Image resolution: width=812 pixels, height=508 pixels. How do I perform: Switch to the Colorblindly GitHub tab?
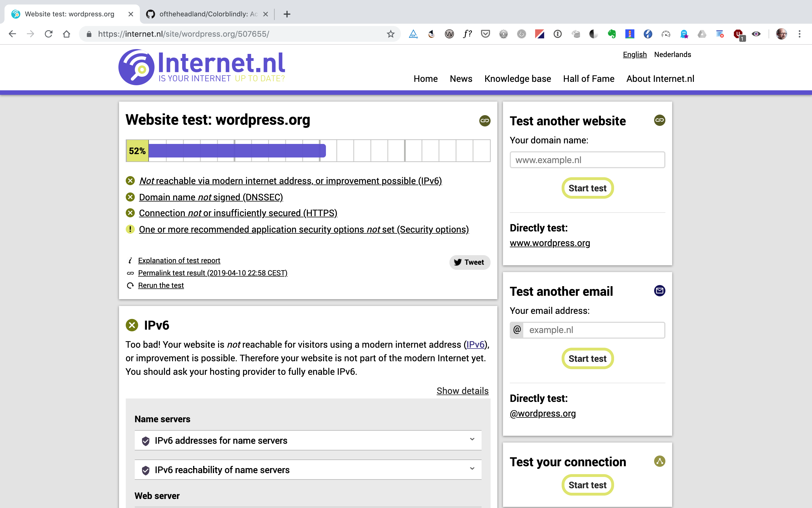207,14
